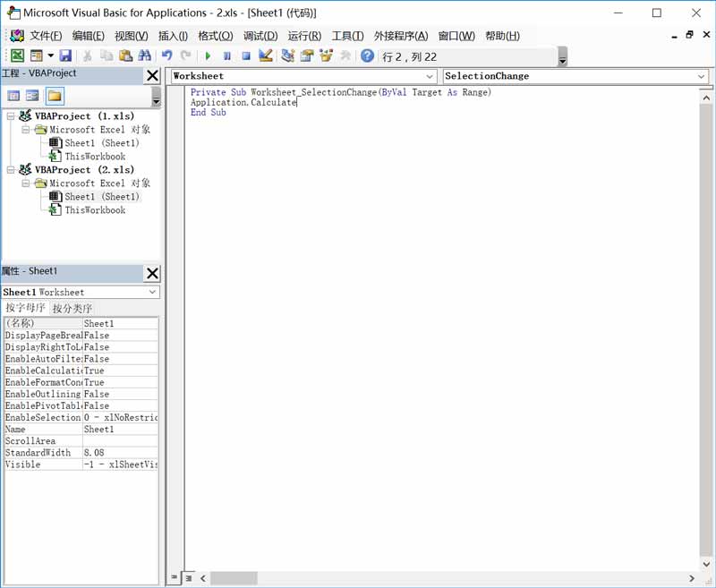
Task: Open the 外接程序(A) menu
Action: tap(401, 36)
